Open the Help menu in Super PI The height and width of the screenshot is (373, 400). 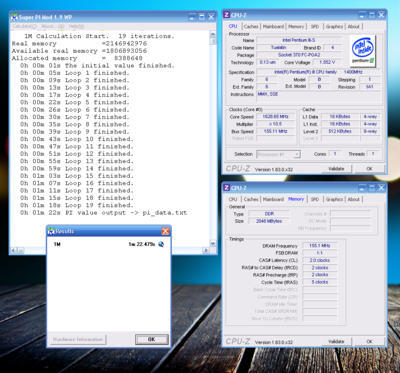76,26
